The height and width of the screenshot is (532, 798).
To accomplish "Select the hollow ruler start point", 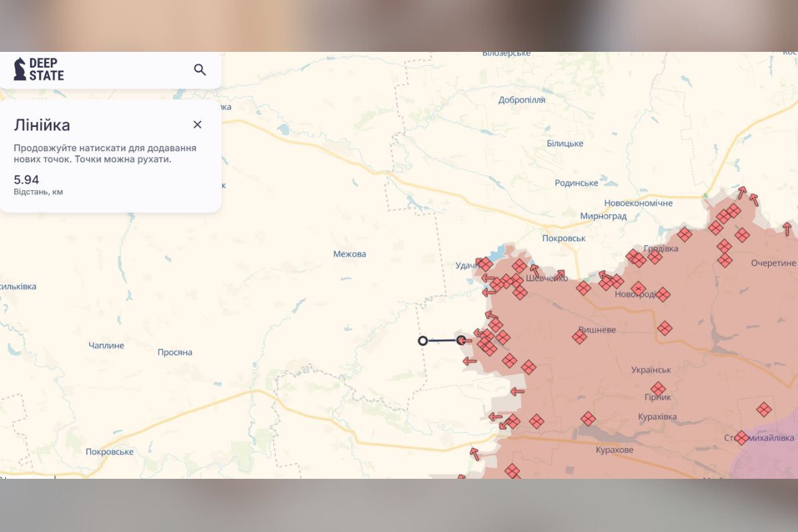I will click(x=423, y=340).
